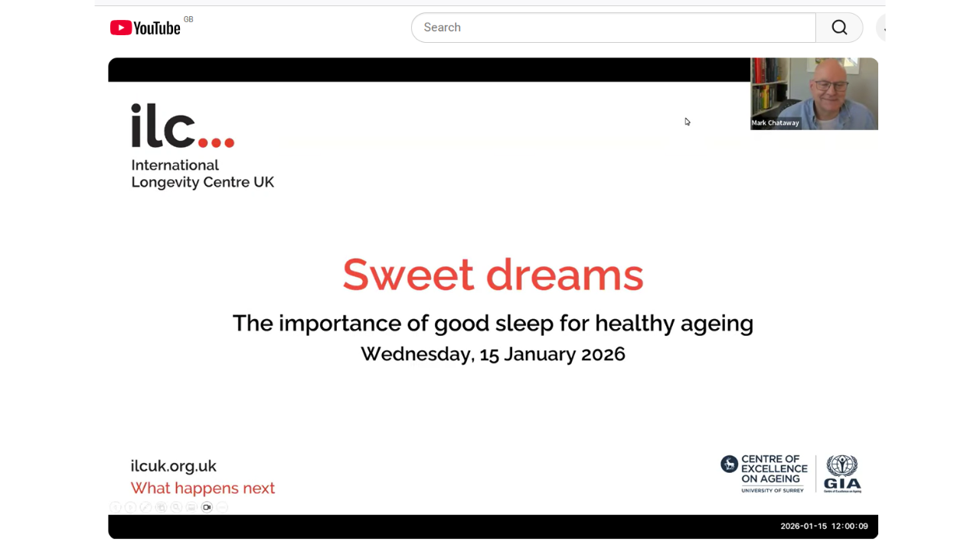Visit the ilcuk.org.uk link

click(x=173, y=466)
